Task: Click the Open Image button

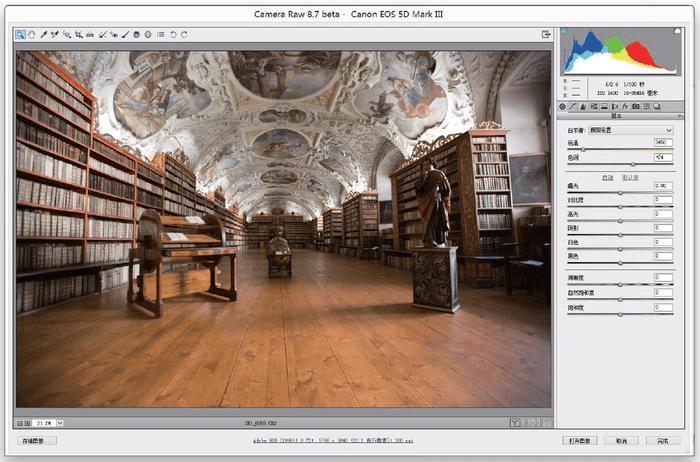Action: (x=580, y=440)
